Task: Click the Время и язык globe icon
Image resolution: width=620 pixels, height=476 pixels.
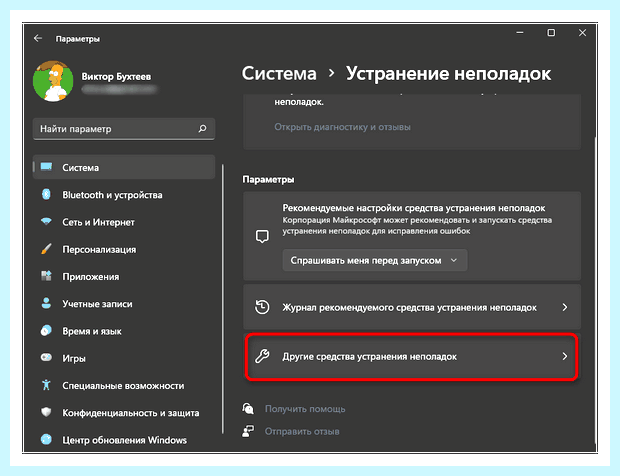Action: pyautogui.click(x=46, y=331)
